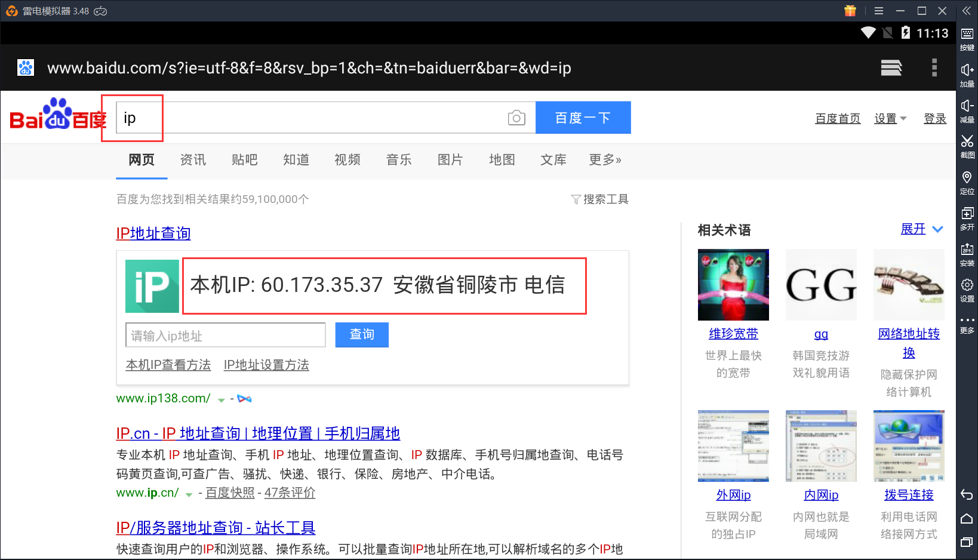The height and width of the screenshot is (560, 978).
Task: Open dropdown arrow beside www.ip.cn/
Action: pyautogui.click(x=189, y=494)
